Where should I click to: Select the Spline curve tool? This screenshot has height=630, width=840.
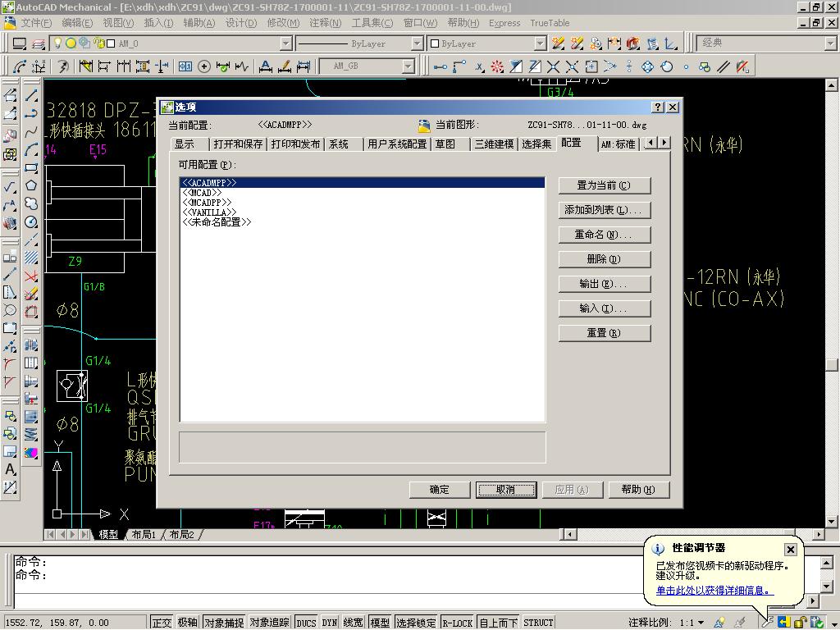[31, 132]
